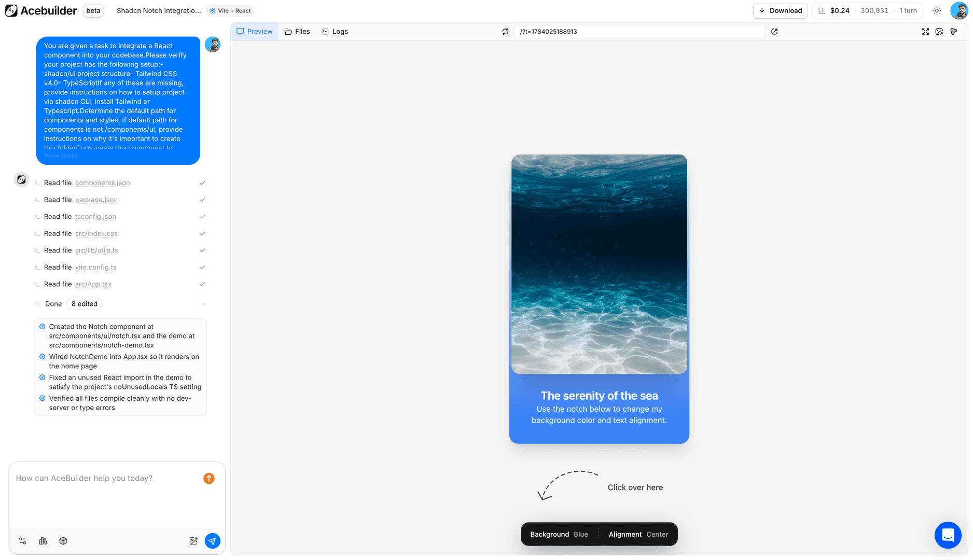Click the 8 edited badge
Image resolution: width=973 pixels, height=560 pixels.
pos(85,304)
